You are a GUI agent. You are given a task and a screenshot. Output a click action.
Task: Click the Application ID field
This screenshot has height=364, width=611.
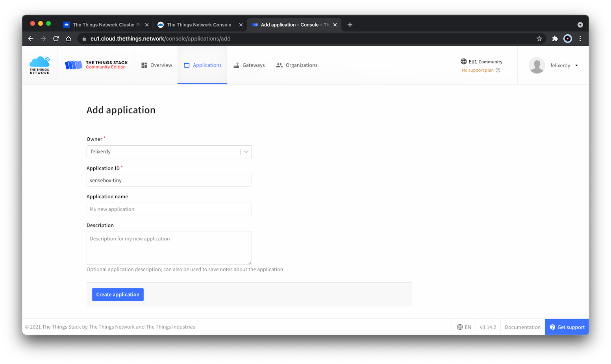coord(169,180)
